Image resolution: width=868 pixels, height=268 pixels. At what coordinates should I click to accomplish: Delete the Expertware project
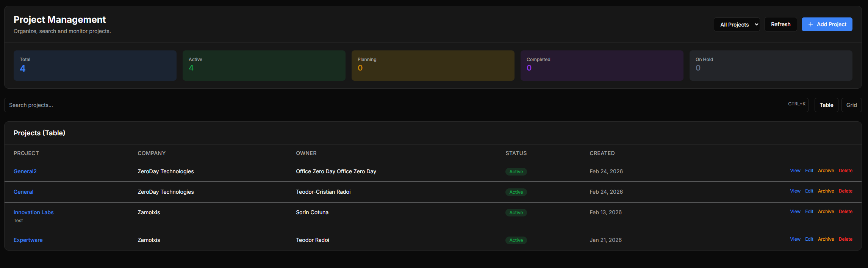845,239
